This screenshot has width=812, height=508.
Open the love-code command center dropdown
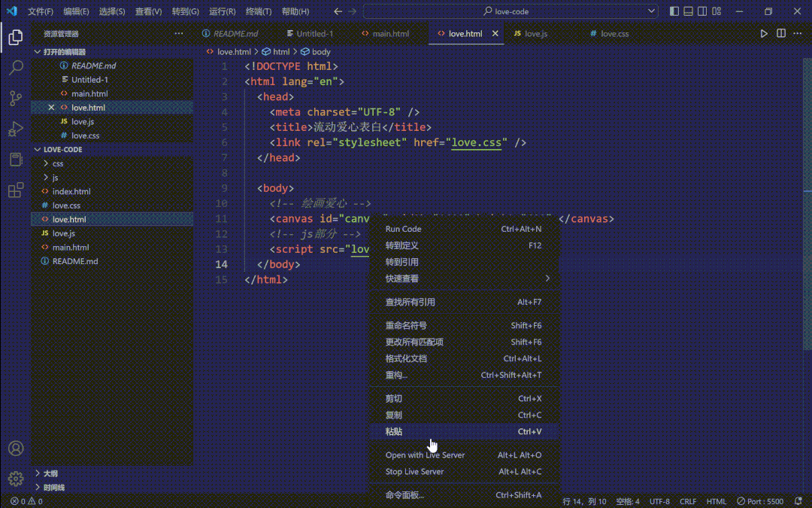(x=651, y=11)
